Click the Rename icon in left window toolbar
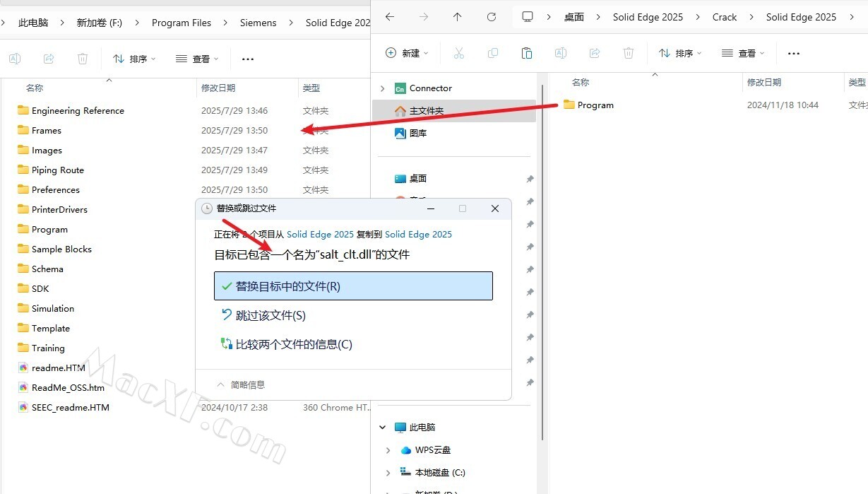Screen dimensions: 868x494 click(x=15, y=59)
